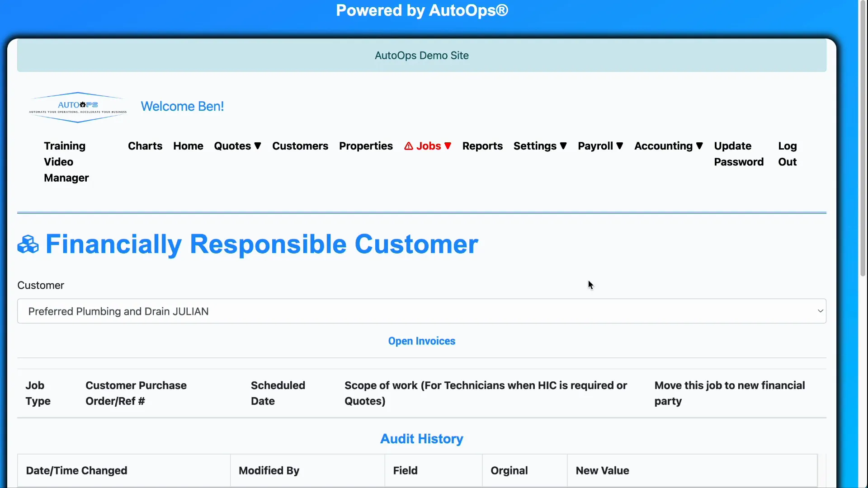Click the blue cubes icon next to the heading
868x488 pixels.
point(27,244)
